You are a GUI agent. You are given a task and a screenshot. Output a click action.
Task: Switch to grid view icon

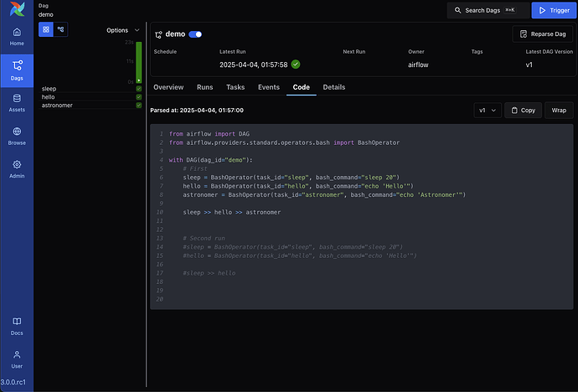(46, 29)
